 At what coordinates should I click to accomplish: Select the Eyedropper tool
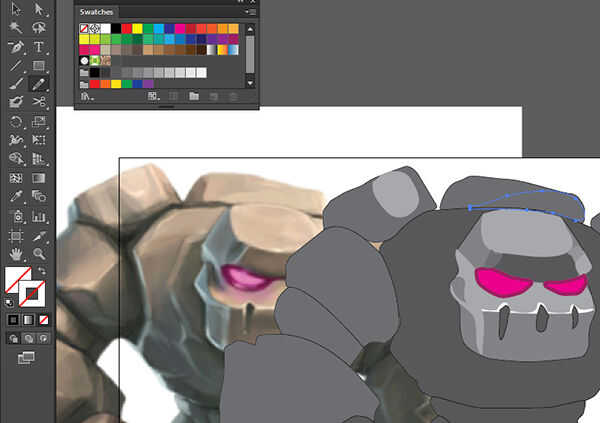click(16, 196)
